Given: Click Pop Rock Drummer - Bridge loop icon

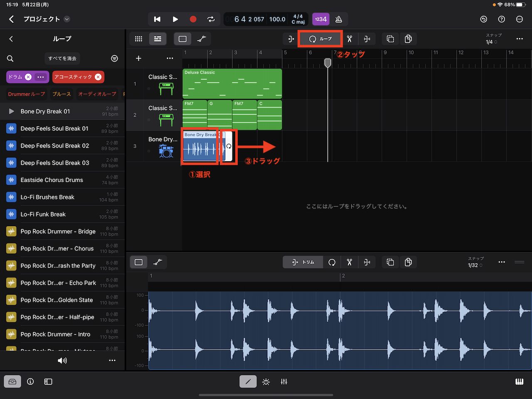Looking at the screenshot, I should click(x=11, y=232).
